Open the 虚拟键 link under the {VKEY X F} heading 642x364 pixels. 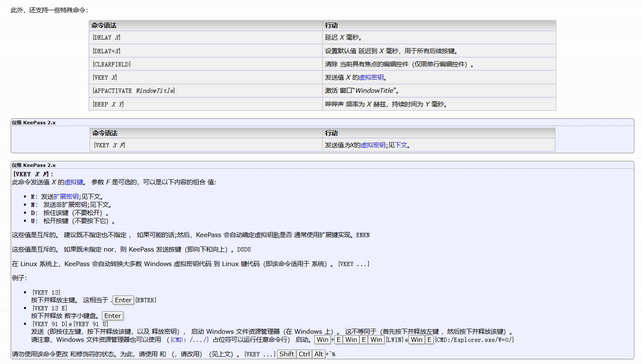74,182
